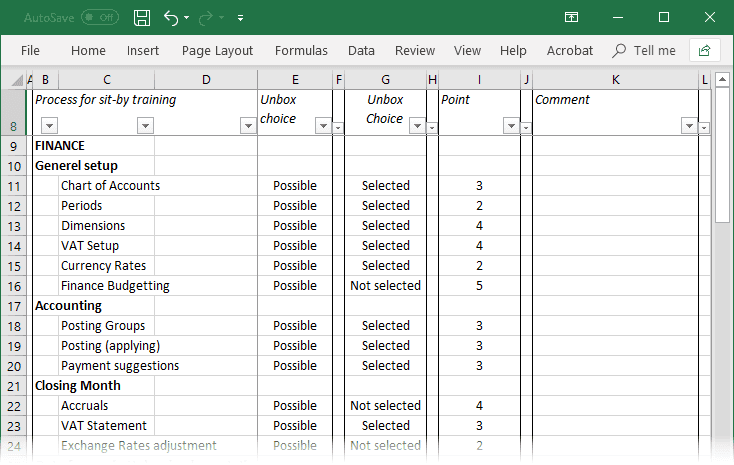
Task: Open Ribbon Display Options icon
Action: [x=571, y=17]
